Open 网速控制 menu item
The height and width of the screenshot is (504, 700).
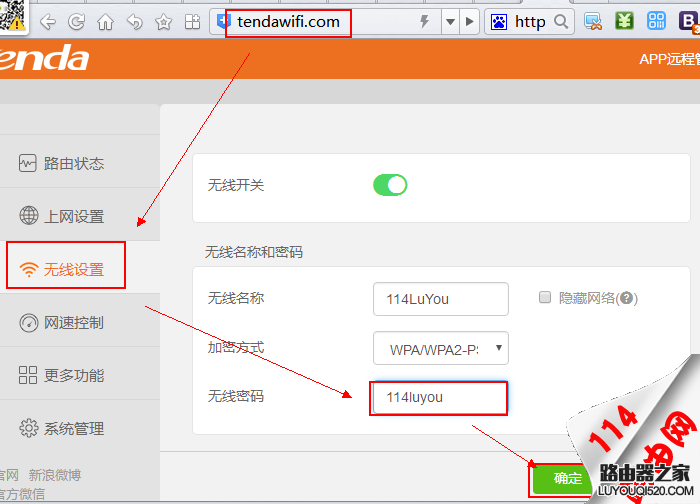[x=80, y=322]
